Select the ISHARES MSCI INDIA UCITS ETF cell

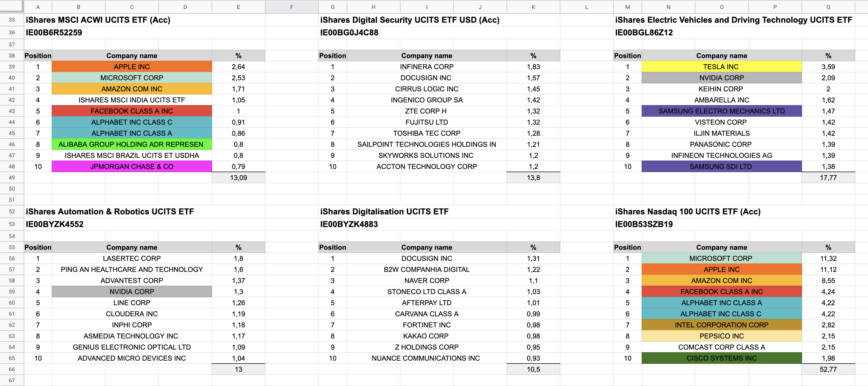pyautogui.click(x=132, y=100)
